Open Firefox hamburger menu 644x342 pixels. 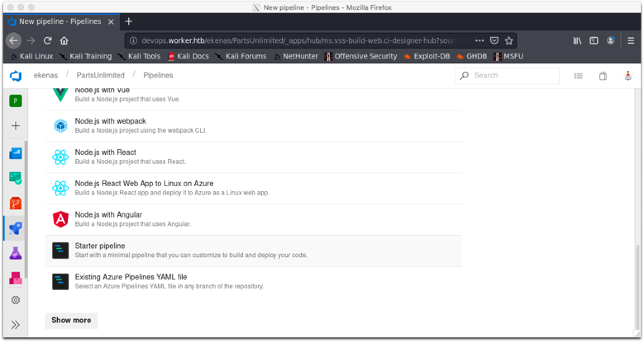631,40
